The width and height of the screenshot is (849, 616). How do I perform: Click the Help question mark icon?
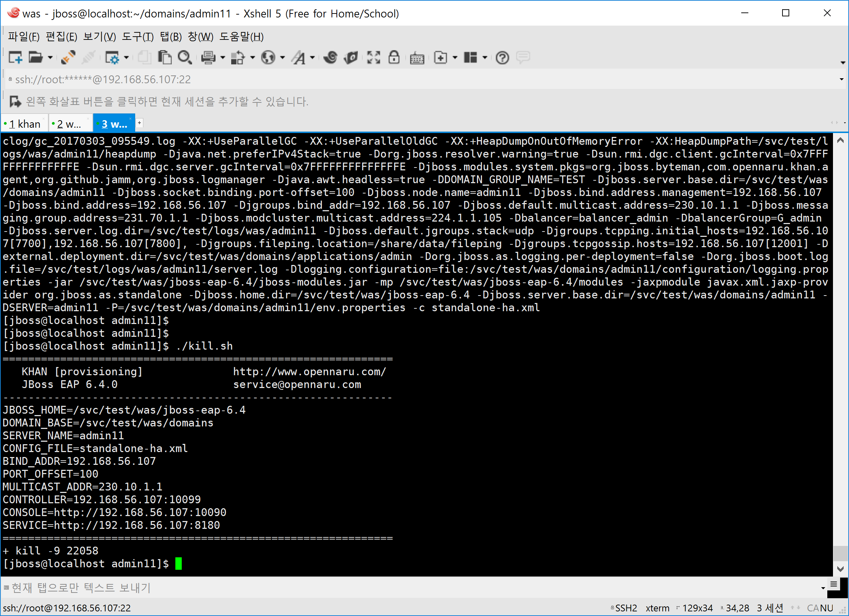[x=502, y=58]
